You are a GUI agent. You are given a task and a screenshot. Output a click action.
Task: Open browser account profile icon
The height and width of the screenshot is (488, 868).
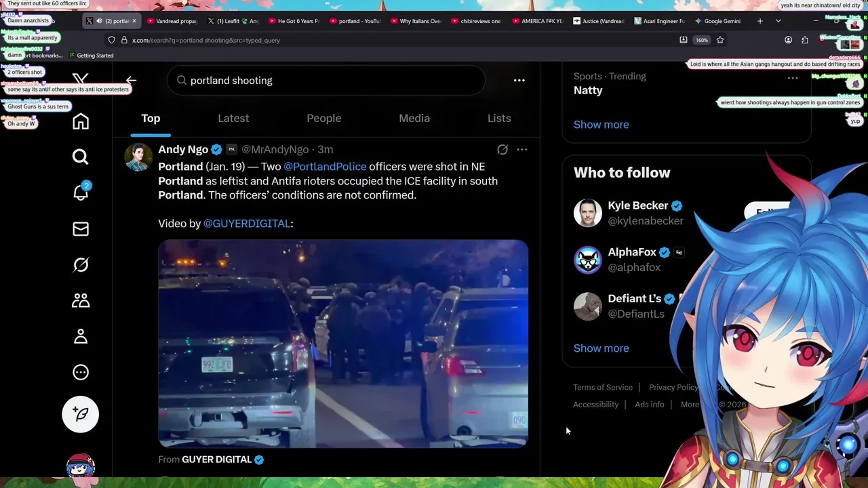click(788, 40)
